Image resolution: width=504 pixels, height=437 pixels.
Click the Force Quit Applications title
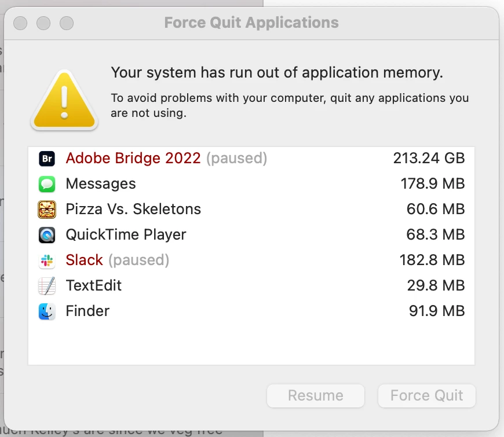251,23
